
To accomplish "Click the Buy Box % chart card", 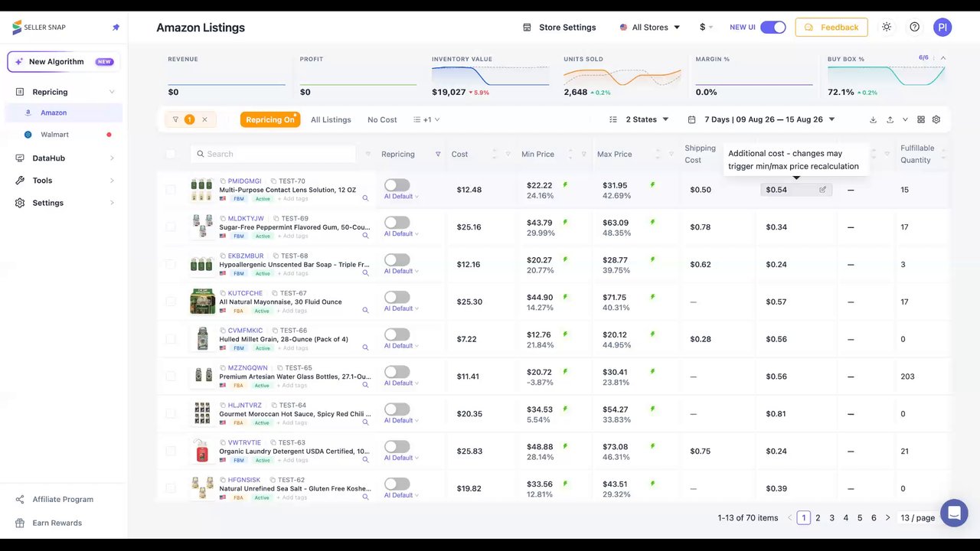I will coord(886,76).
